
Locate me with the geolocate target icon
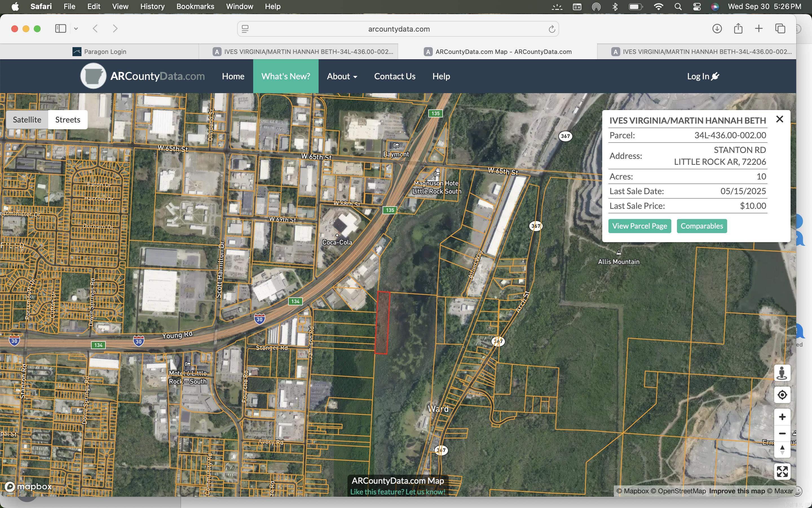(782, 395)
